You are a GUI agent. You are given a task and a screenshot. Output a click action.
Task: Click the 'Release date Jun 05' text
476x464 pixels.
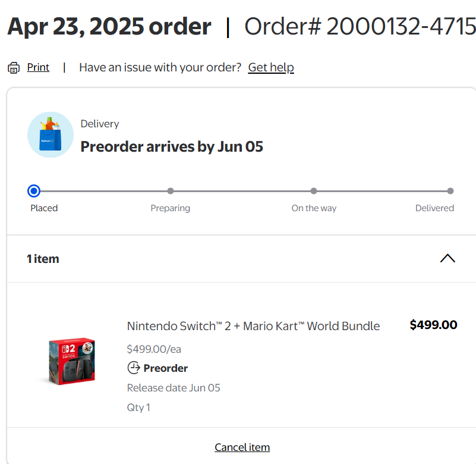tap(174, 388)
